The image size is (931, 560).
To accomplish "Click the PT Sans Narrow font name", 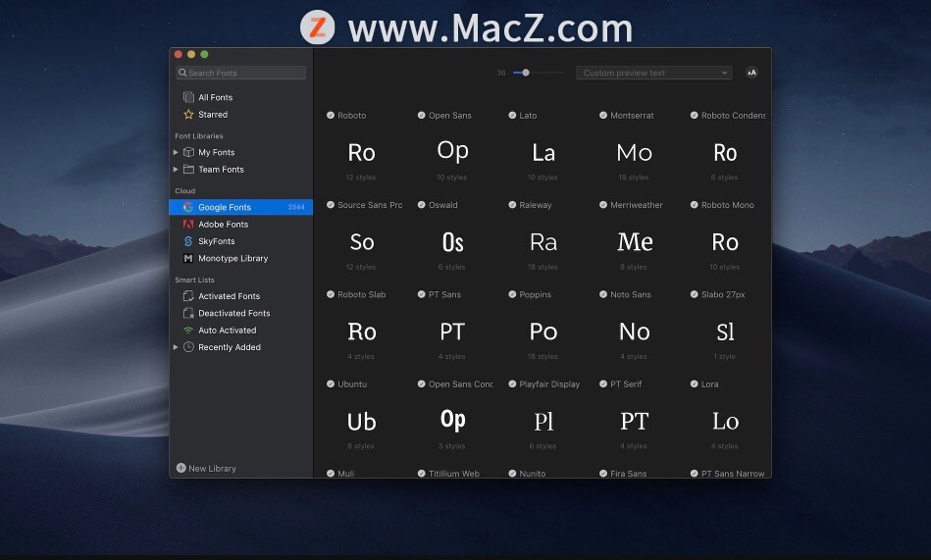I will tap(733, 474).
